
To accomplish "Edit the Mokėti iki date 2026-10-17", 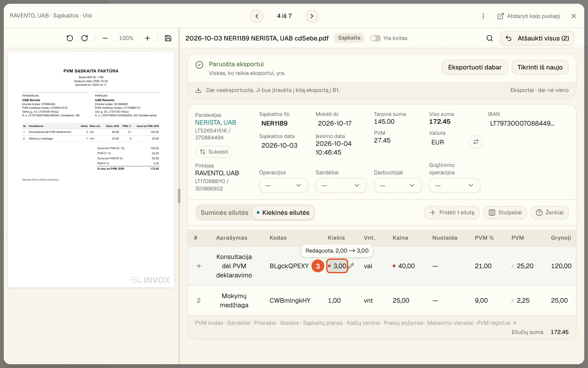I will pos(335,124).
